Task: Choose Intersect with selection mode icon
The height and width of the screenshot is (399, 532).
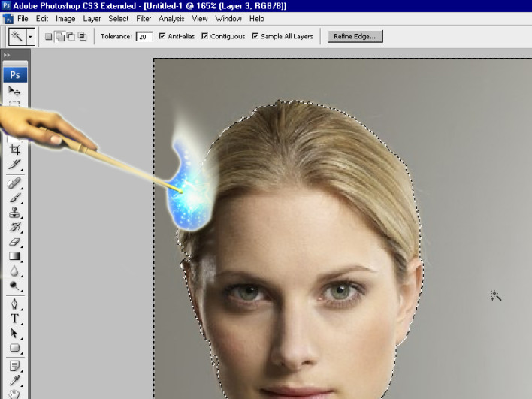Action: [82, 36]
